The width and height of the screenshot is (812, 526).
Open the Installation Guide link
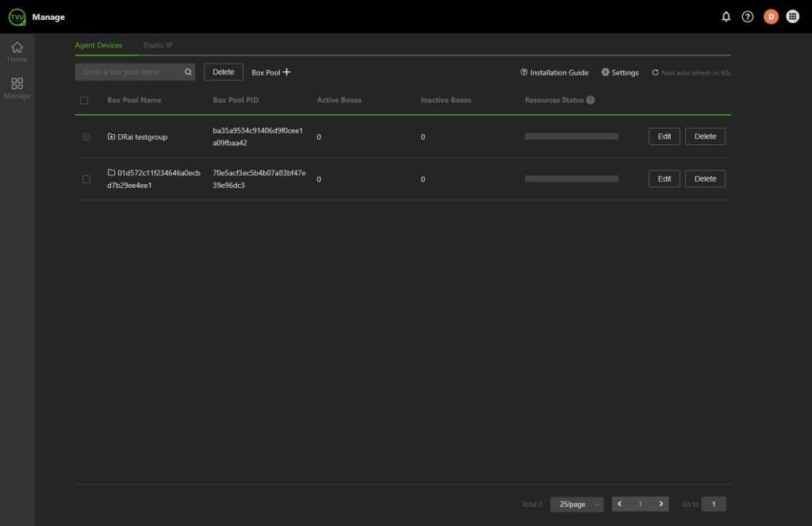pyautogui.click(x=554, y=72)
